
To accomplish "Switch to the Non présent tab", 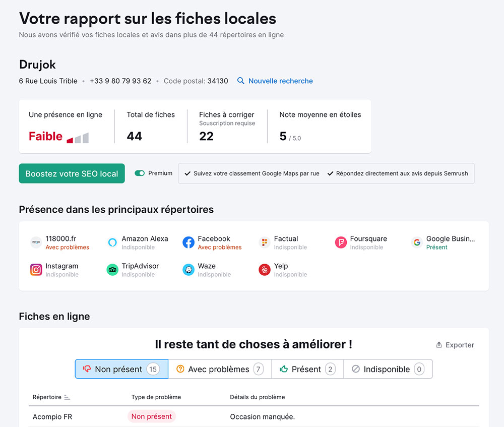I will click(x=121, y=369).
